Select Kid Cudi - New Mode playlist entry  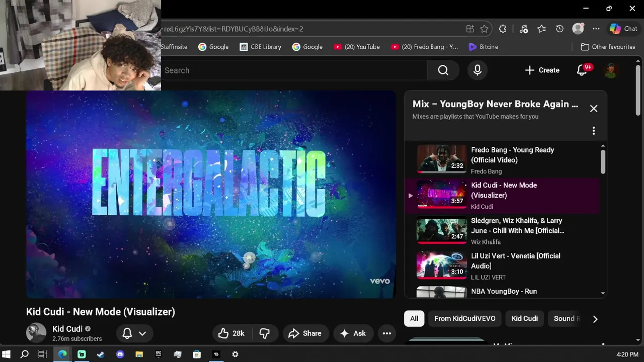503,195
